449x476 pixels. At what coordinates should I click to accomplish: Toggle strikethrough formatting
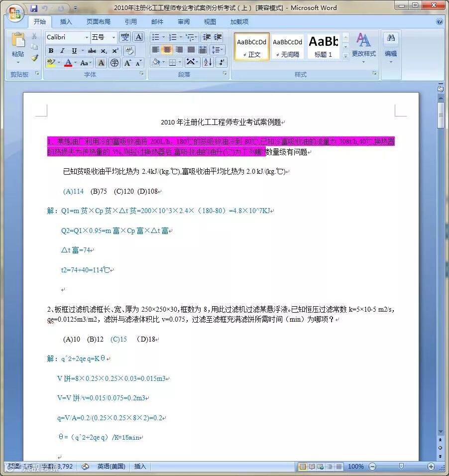click(92, 51)
